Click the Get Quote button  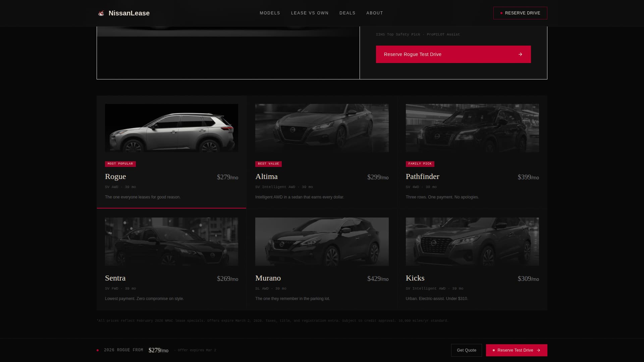point(466,350)
